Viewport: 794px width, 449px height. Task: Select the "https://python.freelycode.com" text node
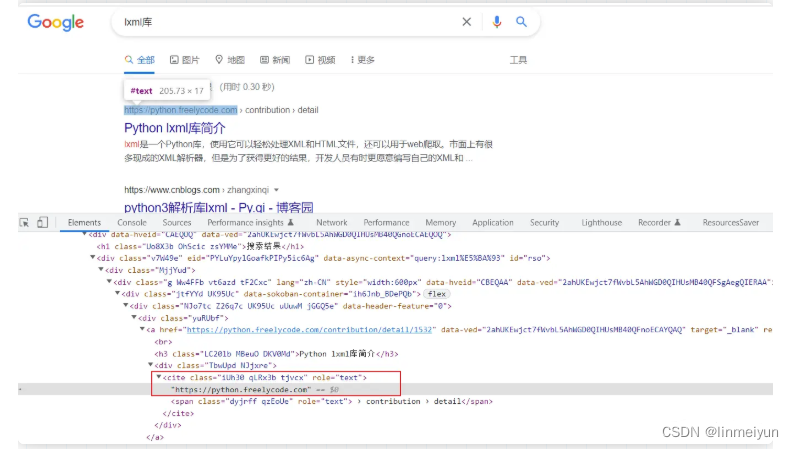[242, 389]
